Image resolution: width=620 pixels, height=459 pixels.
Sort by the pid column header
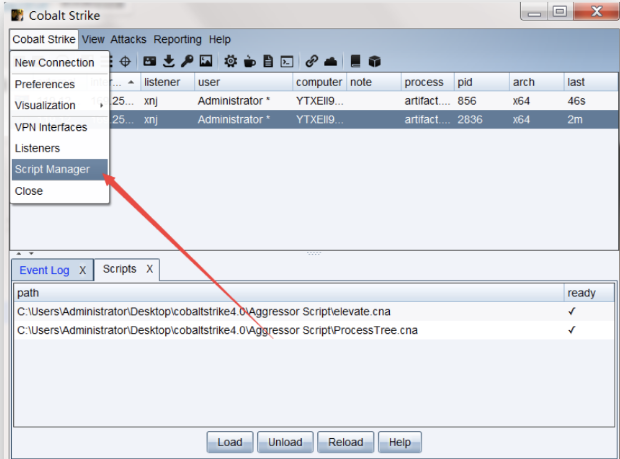(x=482, y=82)
